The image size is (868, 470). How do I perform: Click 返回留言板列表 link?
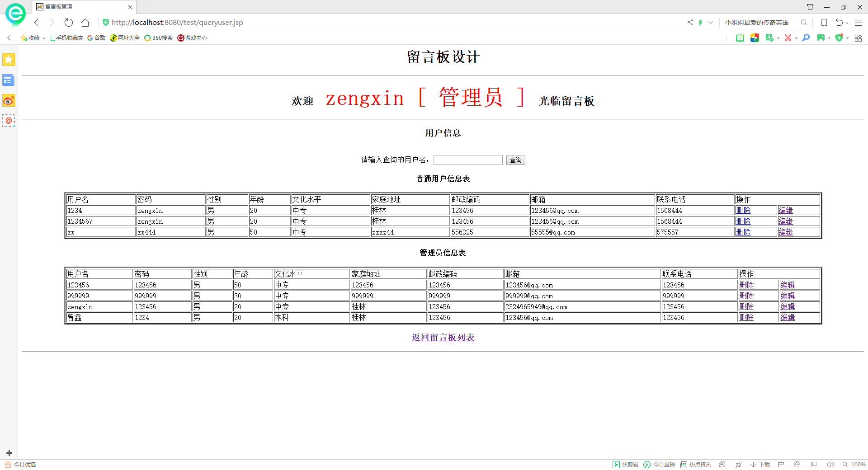coord(443,338)
